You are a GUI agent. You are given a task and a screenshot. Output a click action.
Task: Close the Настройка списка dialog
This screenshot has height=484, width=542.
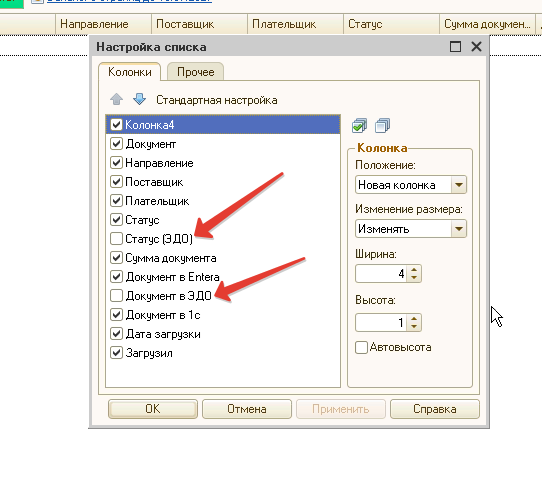pos(476,46)
